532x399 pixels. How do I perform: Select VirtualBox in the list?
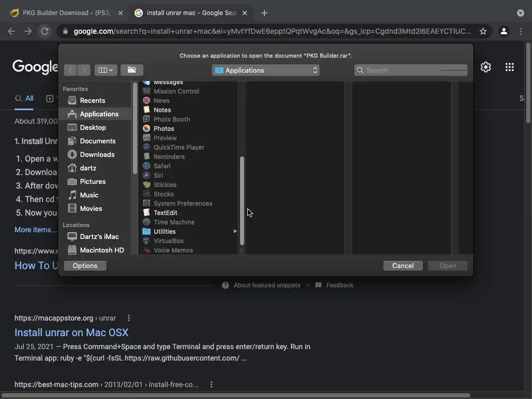189,241
